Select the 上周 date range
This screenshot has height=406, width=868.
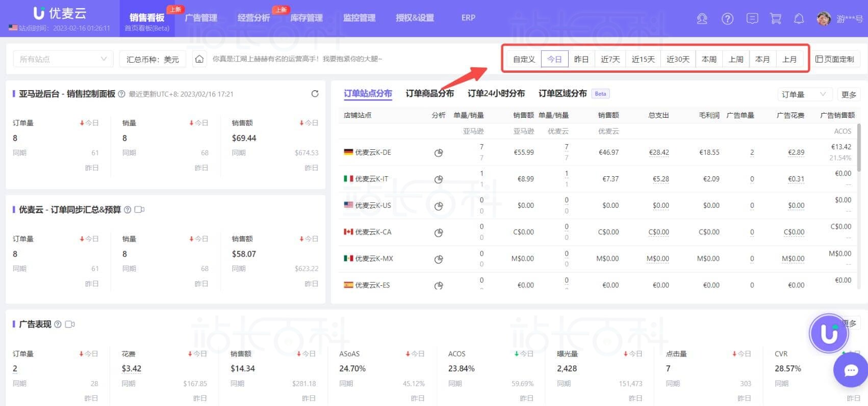click(736, 59)
